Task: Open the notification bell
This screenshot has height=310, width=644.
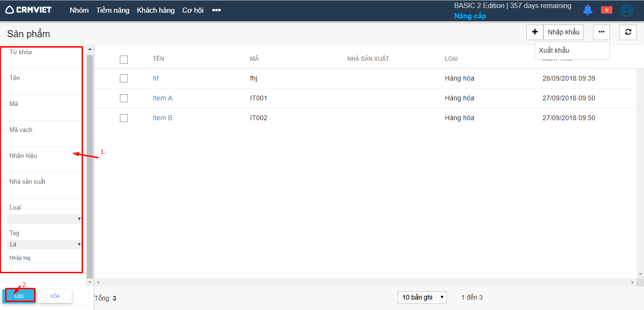Action: pos(587,10)
